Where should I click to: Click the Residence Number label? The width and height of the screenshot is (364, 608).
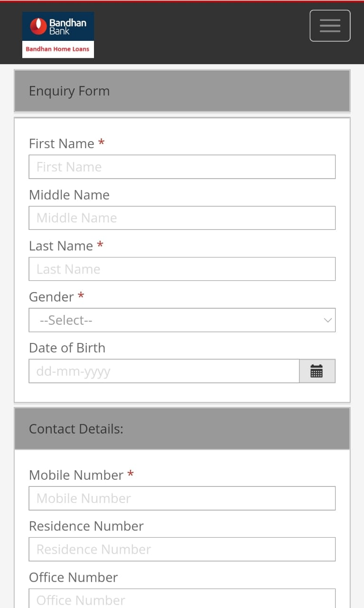tap(86, 526)
